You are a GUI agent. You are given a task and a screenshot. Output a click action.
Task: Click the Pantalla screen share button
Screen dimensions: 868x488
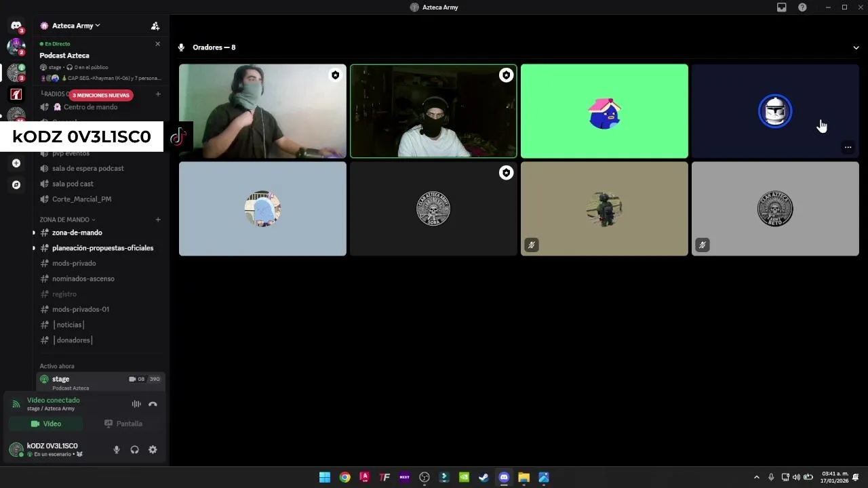(123, 424)
